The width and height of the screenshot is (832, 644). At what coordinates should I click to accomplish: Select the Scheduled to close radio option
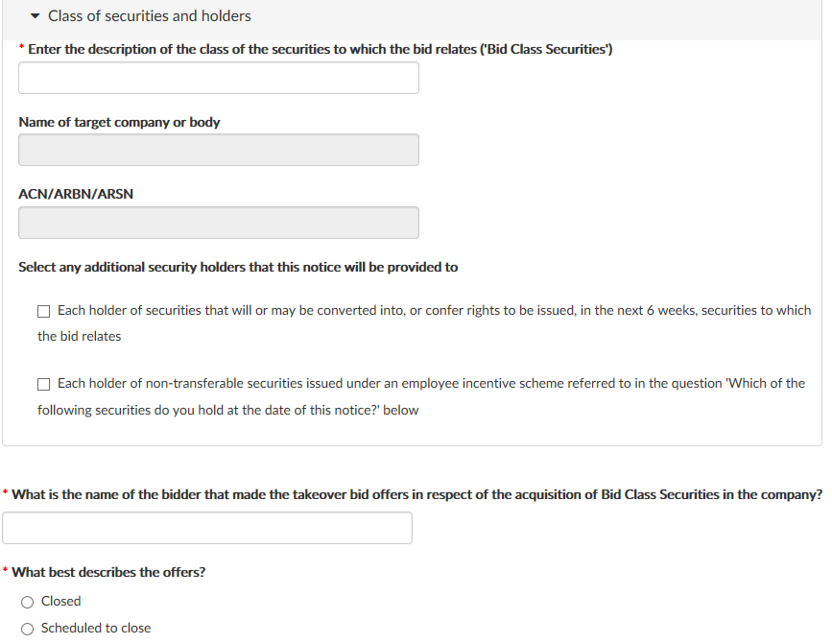tap(27, 630)
